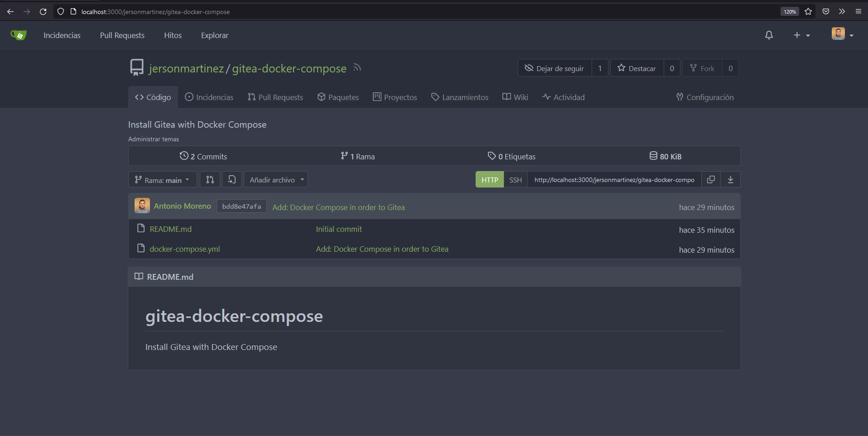Click the user avatar
Screen dimensions: 868x436
point(838,34)
